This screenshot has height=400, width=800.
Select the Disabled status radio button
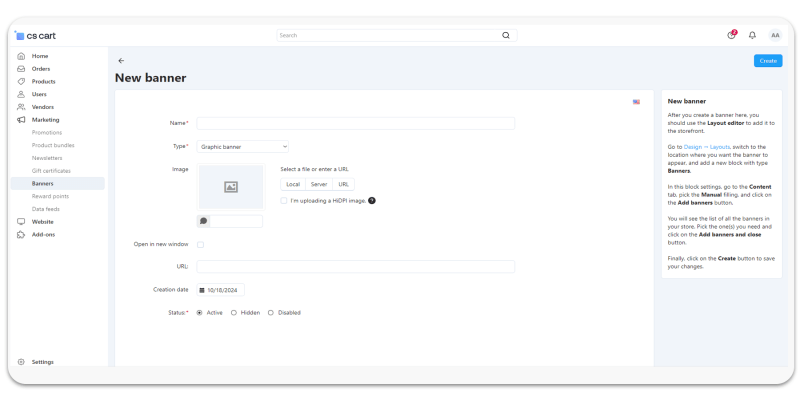pyautogui.click(x=270, y=312)
